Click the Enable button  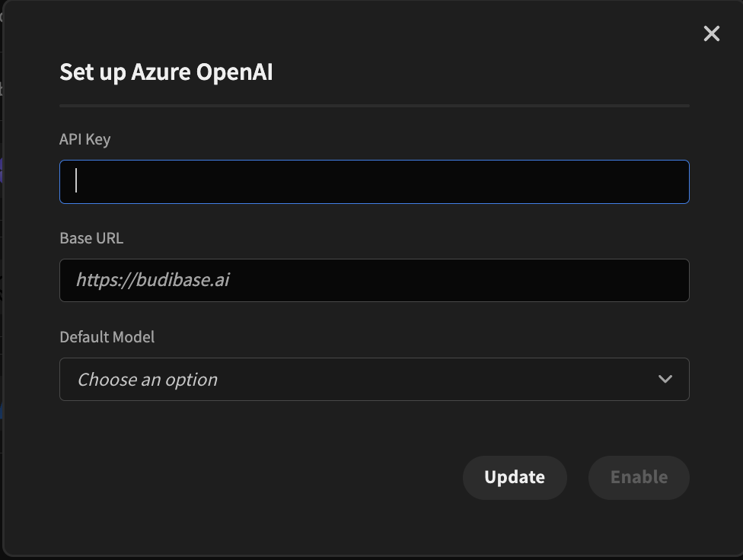[x=638, y=478]
